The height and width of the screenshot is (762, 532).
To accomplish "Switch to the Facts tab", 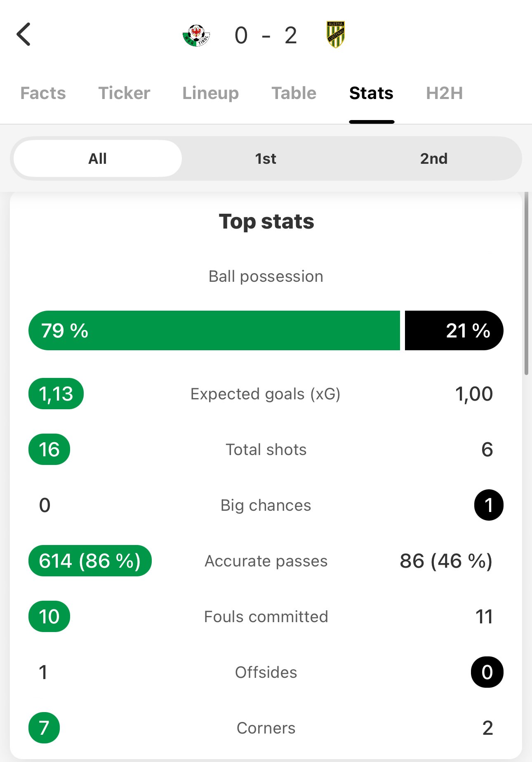I will (x=43, y=93).
